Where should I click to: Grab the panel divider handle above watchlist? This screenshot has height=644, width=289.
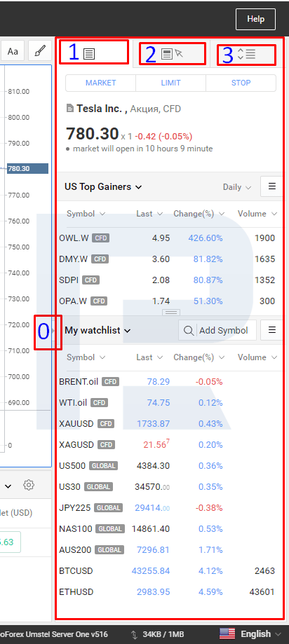tap(171, 313)
